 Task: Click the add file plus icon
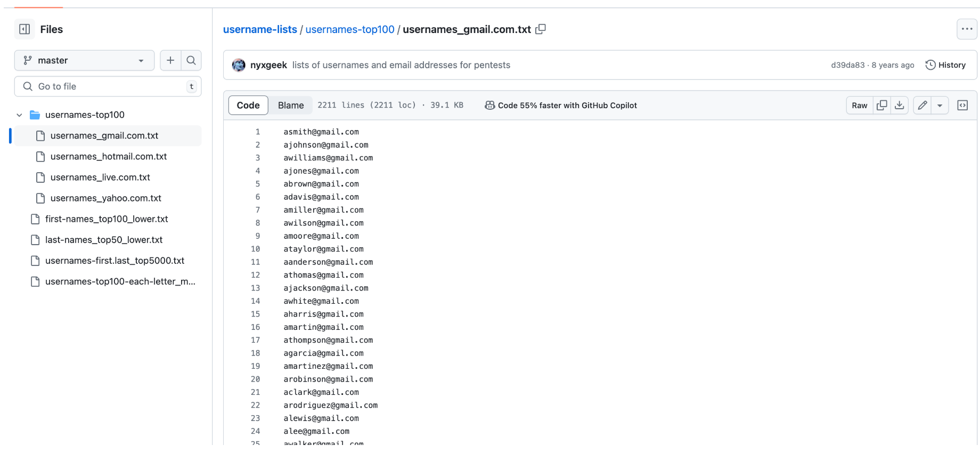170,61
